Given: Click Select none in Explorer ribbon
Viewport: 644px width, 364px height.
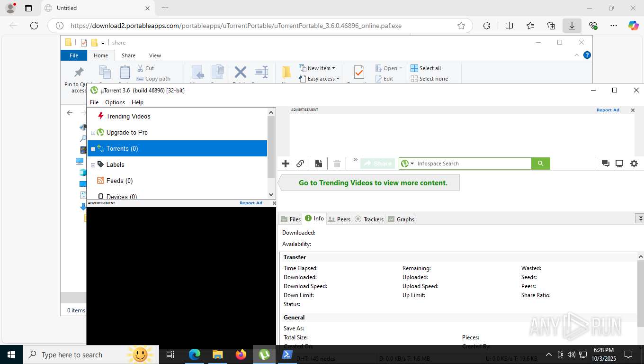Looking at the screenshot, I should point(429,79).
